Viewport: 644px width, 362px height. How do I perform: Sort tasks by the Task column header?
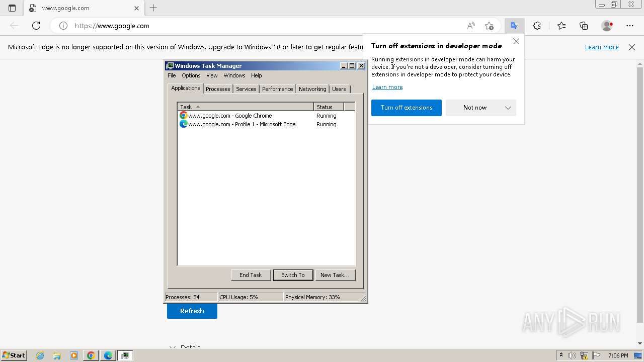point(246,107)
